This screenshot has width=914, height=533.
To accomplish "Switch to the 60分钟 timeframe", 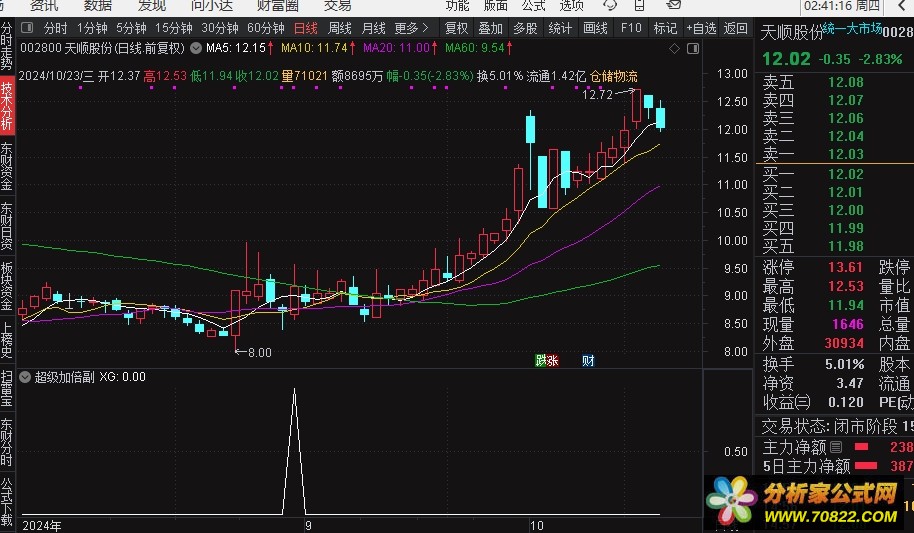I will click(x=266, y=28).
